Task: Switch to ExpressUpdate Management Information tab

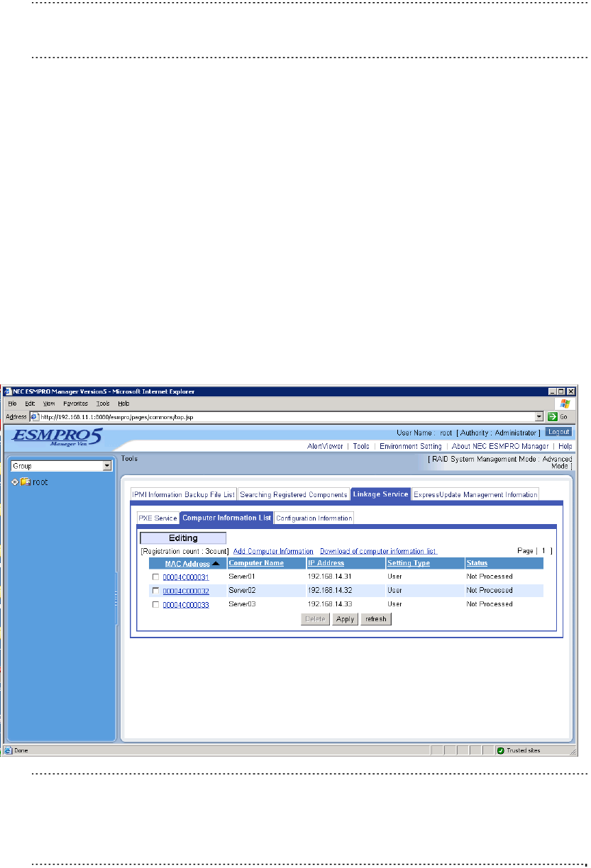Action: click(x=475, y=494)
